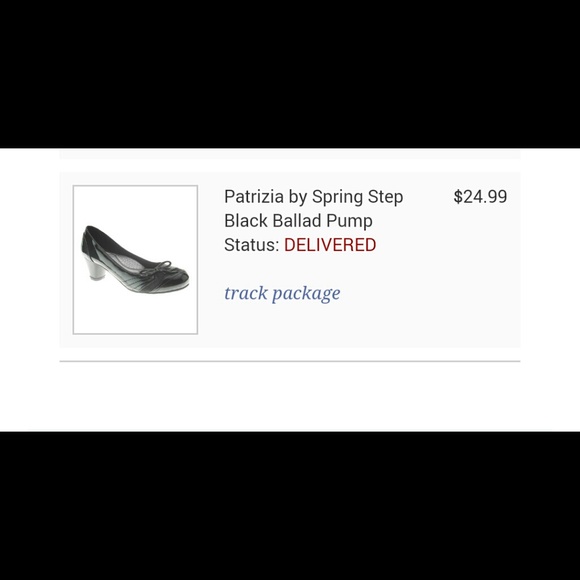Click the Black Ballad Pump product name
This screenshot has height=580, width=580.
tap(298, 221)
